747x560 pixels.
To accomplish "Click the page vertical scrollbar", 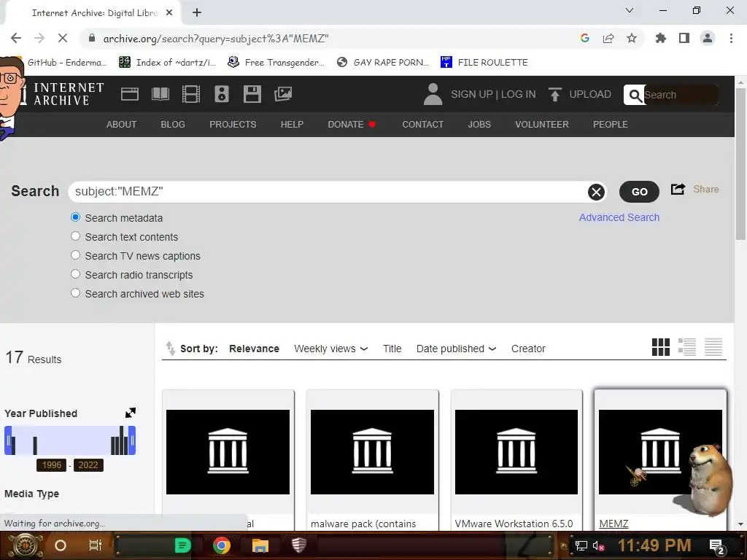I will tap(740, 164).
